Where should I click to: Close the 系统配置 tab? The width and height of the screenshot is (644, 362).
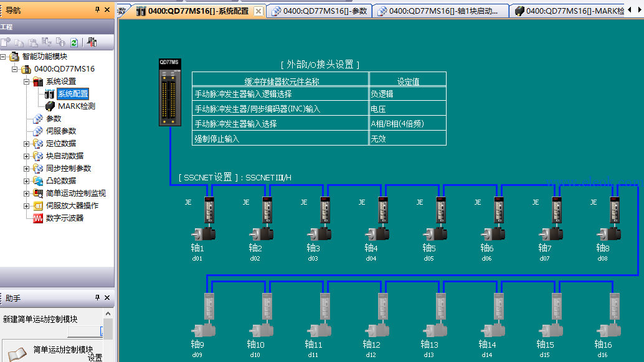[x=258, y=11]
